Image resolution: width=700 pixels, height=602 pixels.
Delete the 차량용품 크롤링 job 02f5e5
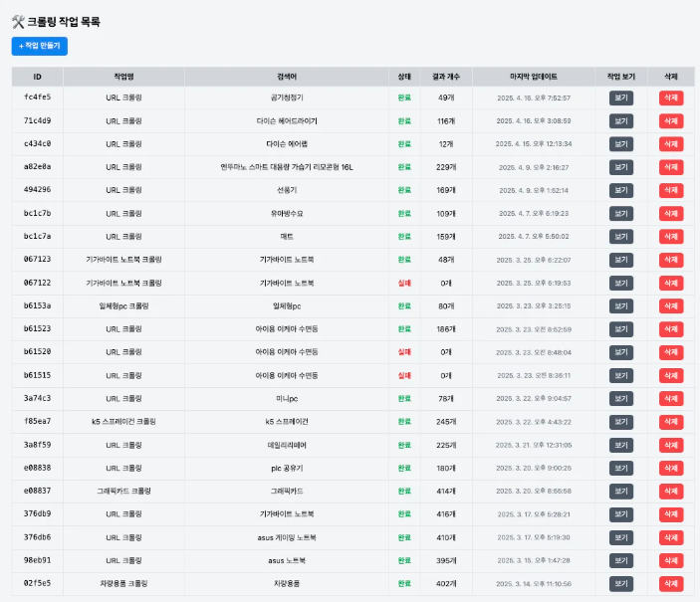pos(670,583)
